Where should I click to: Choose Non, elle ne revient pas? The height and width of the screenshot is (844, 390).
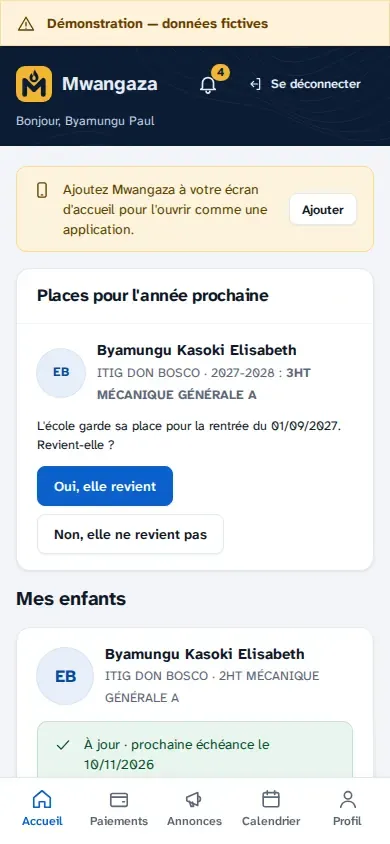[x=130, y=534]
